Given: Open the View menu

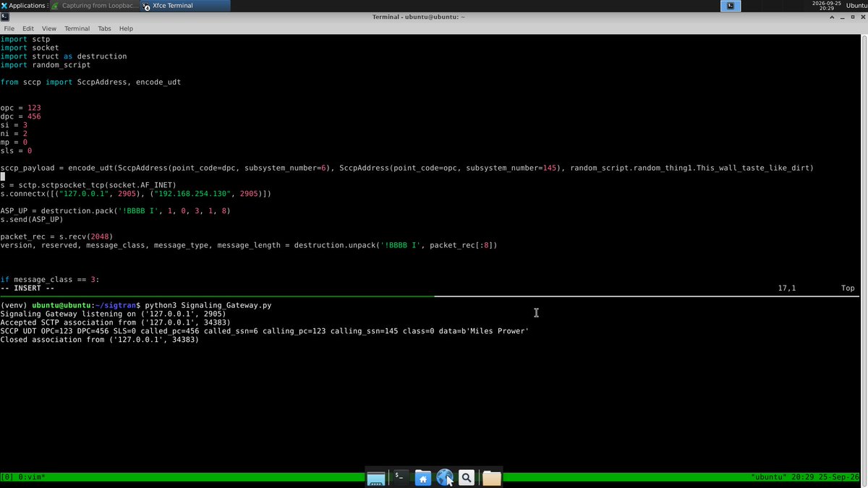Looking at the screenshot, I should tap(48, 29).
